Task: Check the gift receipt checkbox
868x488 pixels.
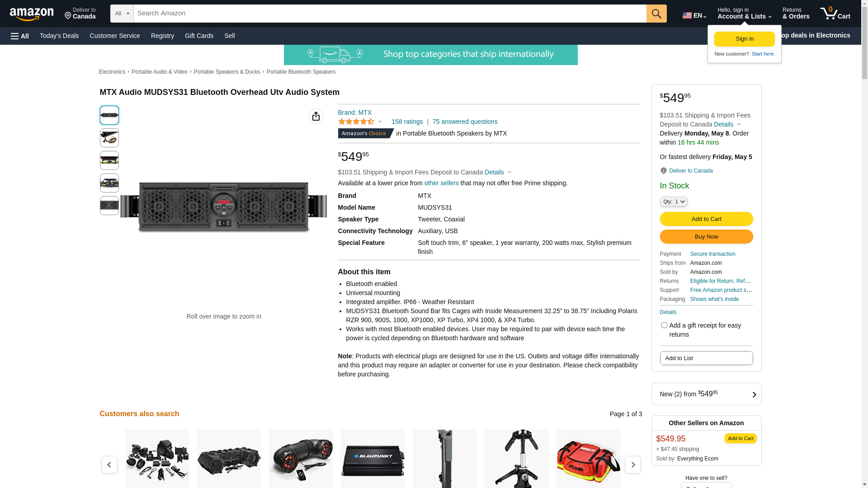Action: coord(664,325)
